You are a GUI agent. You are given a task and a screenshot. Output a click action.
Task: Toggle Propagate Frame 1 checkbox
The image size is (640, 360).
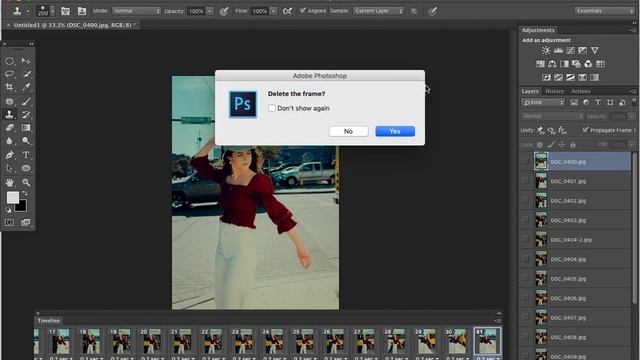[x=585, y=130]
